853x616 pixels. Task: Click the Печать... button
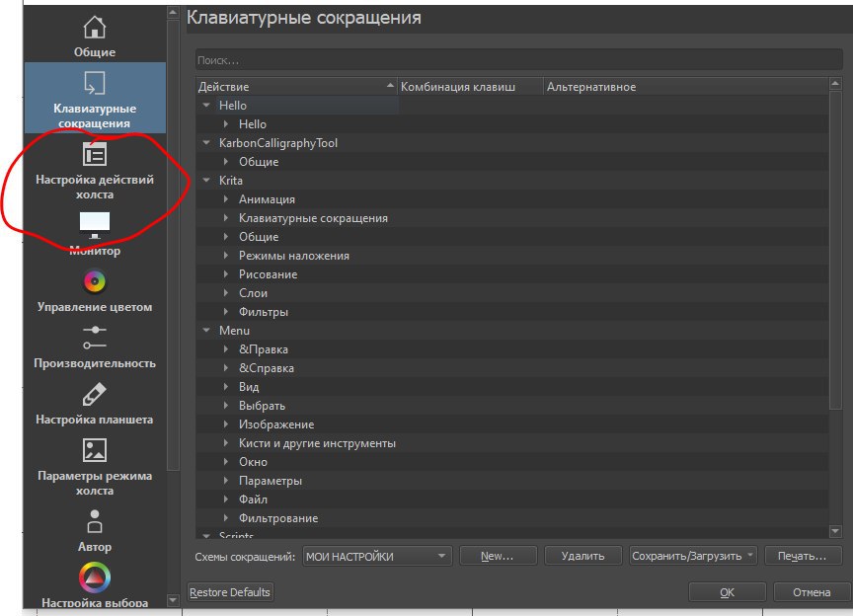[x=803, y=556]
